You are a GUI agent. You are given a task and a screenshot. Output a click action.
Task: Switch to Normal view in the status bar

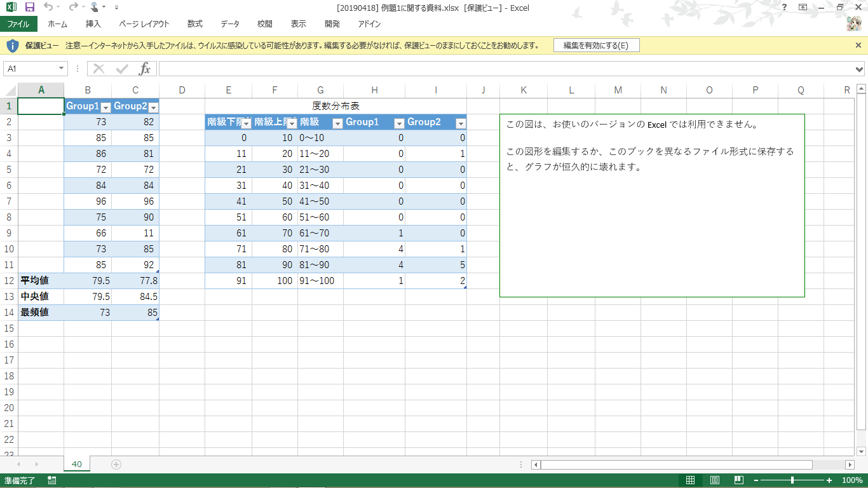coord(690,480)
